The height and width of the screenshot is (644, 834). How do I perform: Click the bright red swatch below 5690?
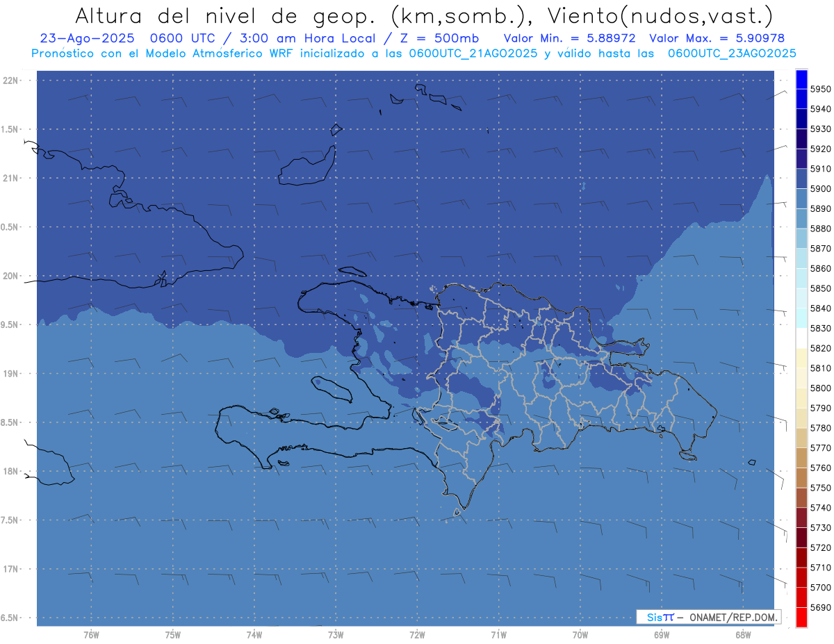pos(801,617)
